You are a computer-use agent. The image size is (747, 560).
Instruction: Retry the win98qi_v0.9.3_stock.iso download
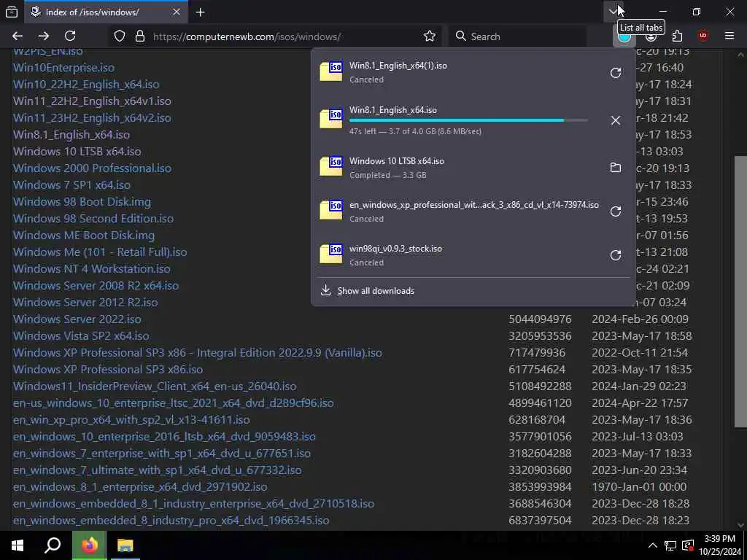click(616, 255)
